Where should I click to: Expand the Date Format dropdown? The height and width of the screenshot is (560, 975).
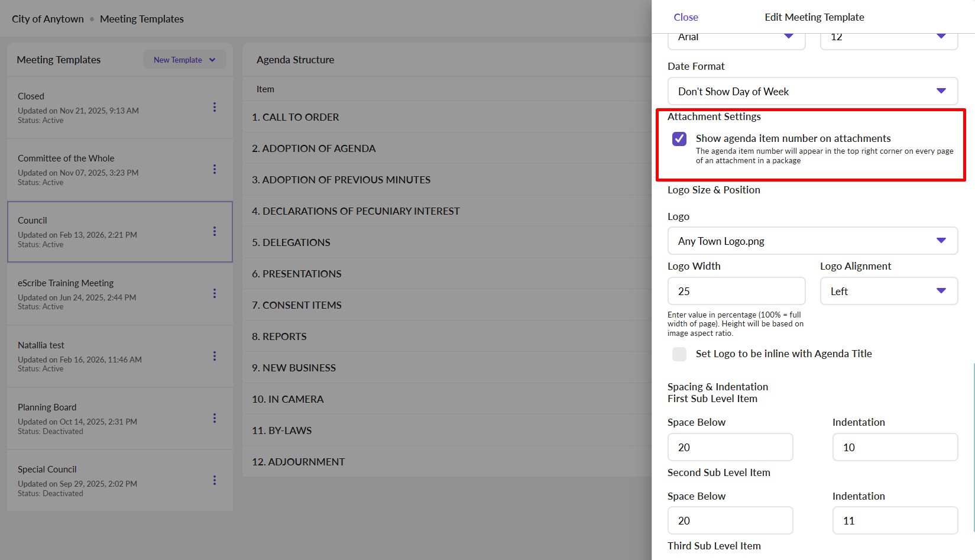812,92
